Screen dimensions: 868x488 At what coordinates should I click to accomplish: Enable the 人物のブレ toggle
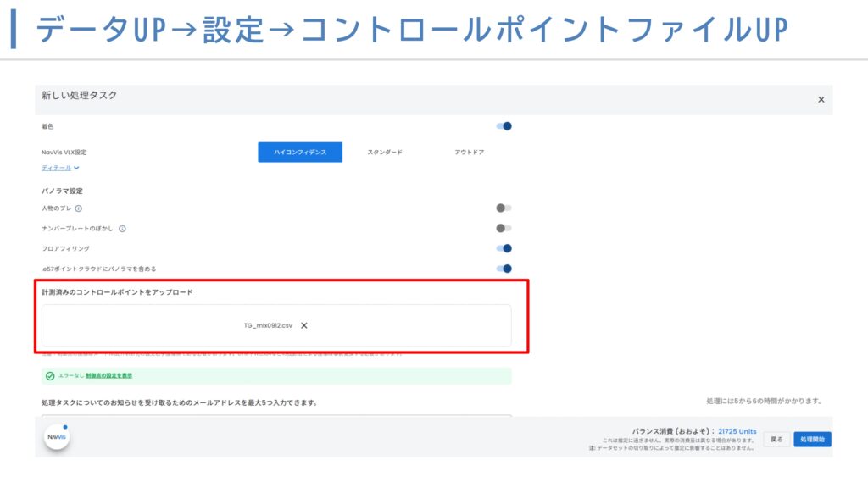tap(504, 208)
